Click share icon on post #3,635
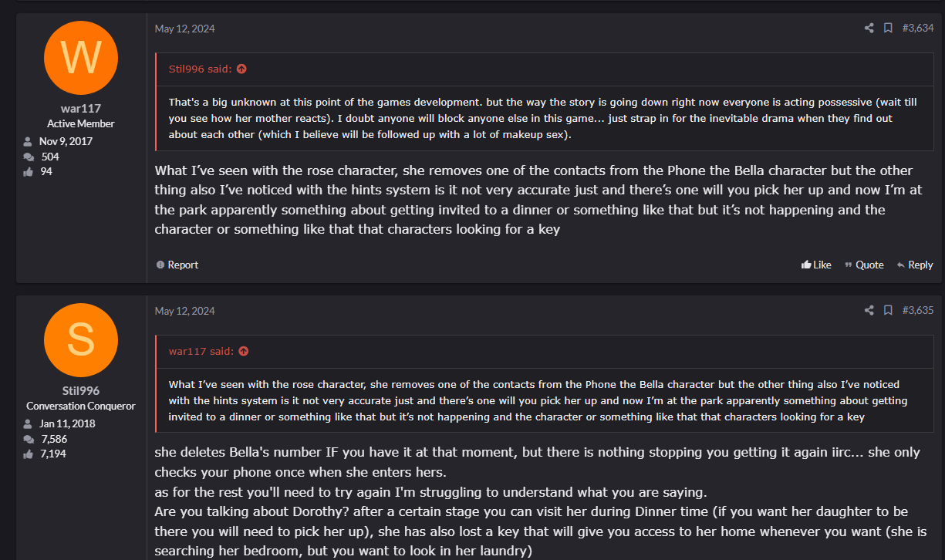Screen dimensions: 945x560 click(869, 311)
